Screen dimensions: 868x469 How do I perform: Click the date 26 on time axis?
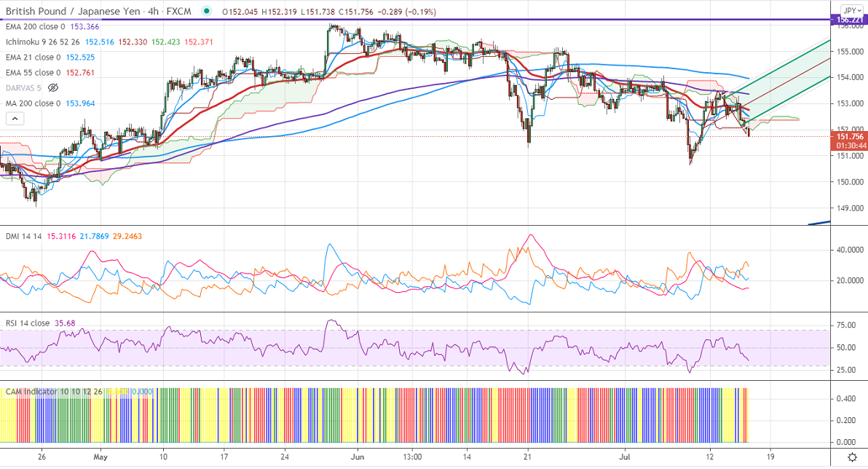[42, 457]
